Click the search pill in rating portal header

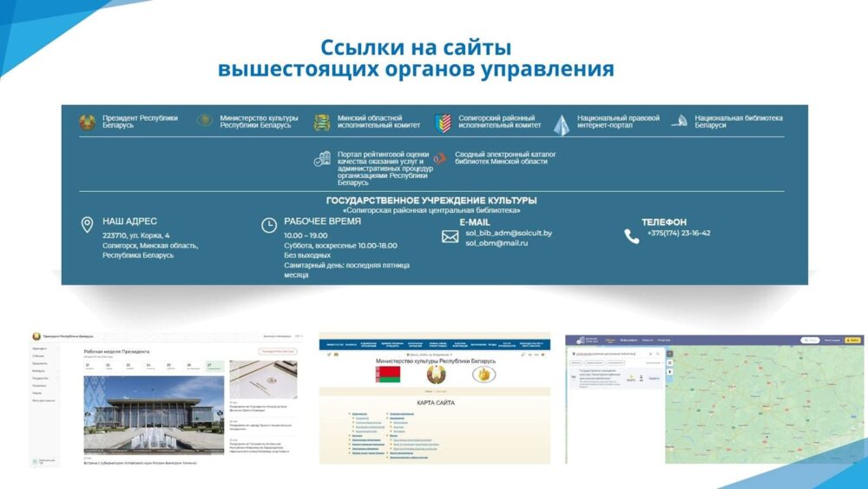click(810, 340)
